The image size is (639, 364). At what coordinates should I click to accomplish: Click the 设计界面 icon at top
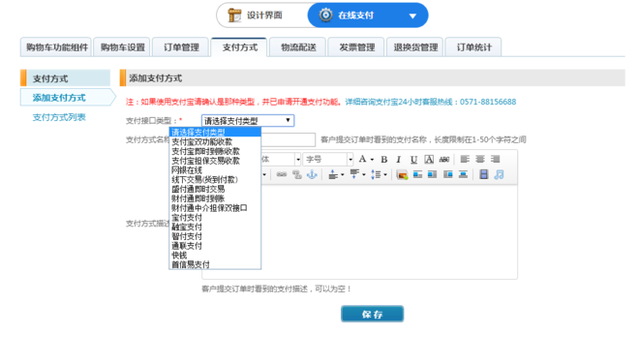click(x=234, y=15)
